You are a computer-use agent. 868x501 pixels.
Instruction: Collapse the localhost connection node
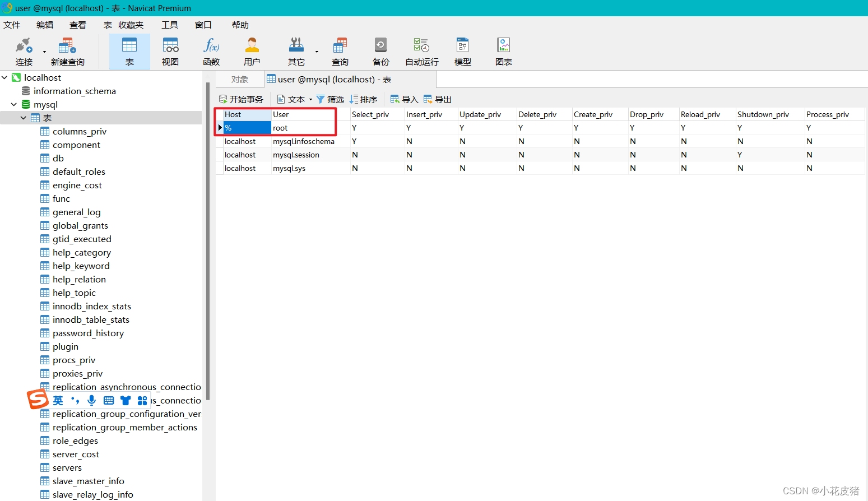4,77
